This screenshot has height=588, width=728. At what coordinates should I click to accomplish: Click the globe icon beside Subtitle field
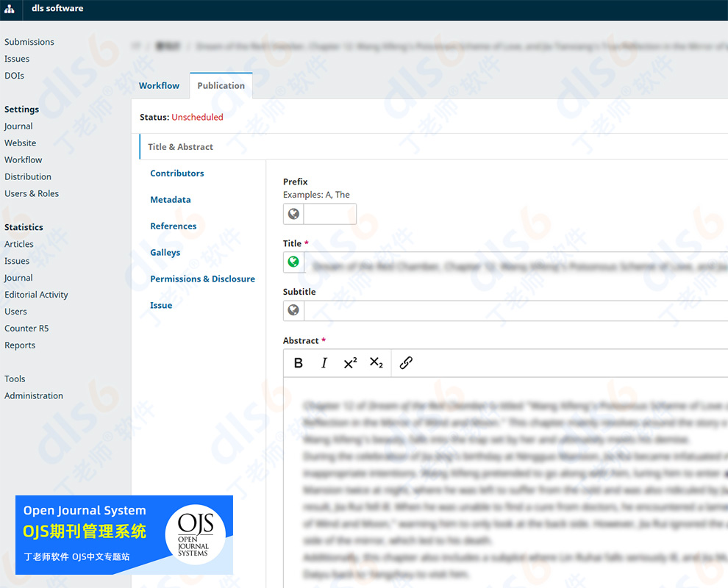pos(293,310)
